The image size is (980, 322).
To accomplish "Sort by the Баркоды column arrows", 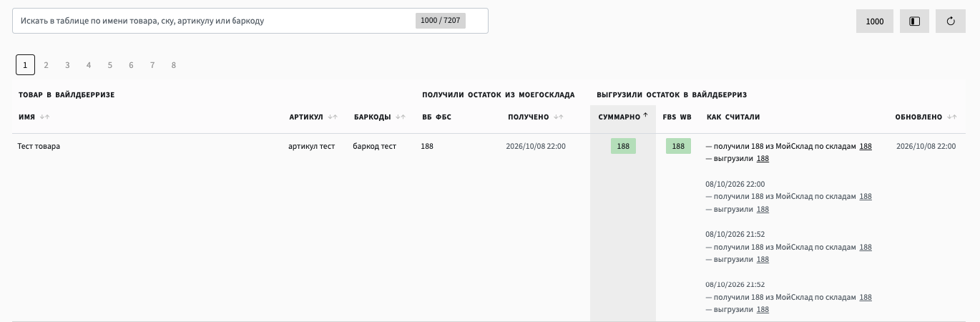I will click(401, 117).
